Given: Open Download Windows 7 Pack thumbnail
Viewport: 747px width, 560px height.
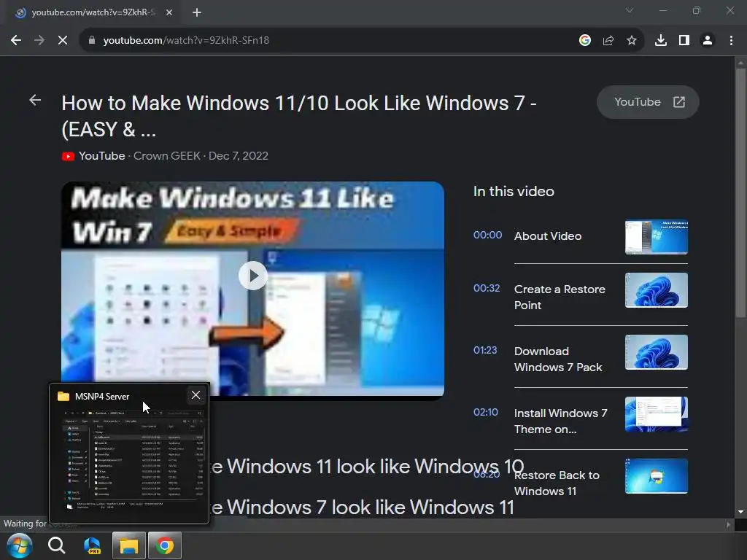Looking at the screenshot, I should pos(657,352).
